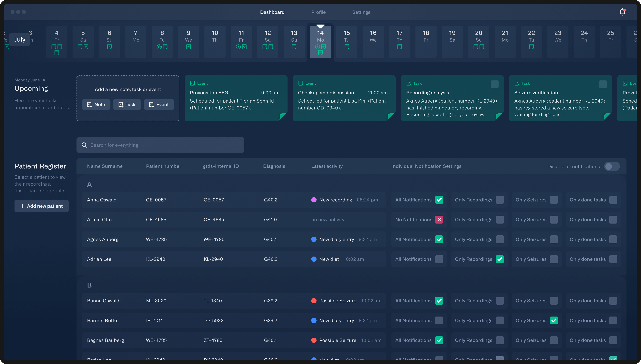Click internal ID TL-1340
Image resolution: width=641 pixels, height=364 pixels.
point(213,301)
